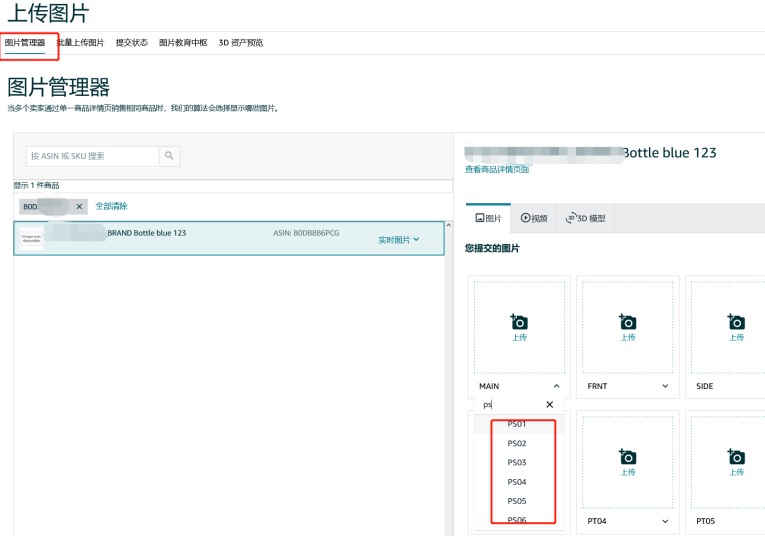Viewport: 765px width, 536px height.
Task: Choose PS01 from the variant list
Action: (x=519, y=424)
